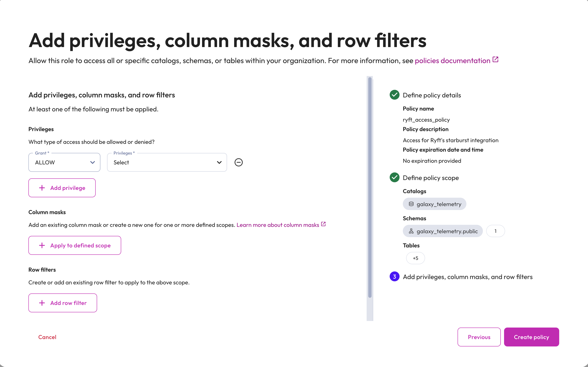Open the Grant ALLOW dropdown
Image resolution: width=588 pixels, height=367 pixels.
point(64,162)
